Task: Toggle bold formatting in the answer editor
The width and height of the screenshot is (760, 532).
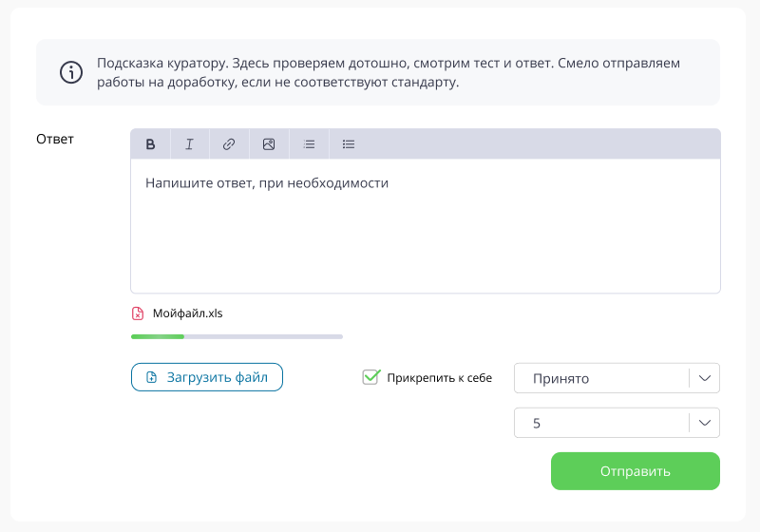Action: coord(150,143)
